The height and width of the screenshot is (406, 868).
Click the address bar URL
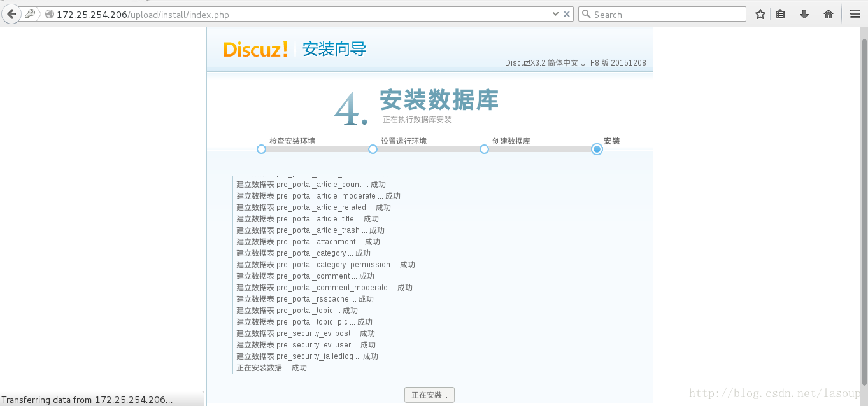point(143,15)
